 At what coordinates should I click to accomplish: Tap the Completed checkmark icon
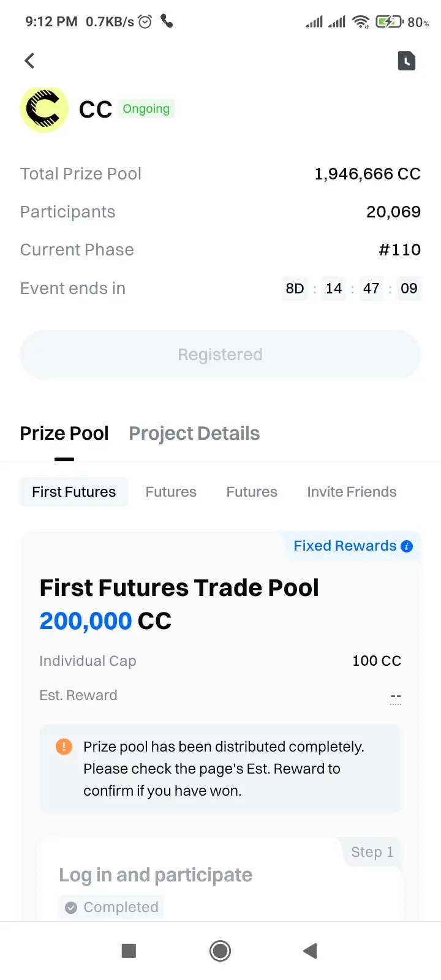[x=71, y=908]
